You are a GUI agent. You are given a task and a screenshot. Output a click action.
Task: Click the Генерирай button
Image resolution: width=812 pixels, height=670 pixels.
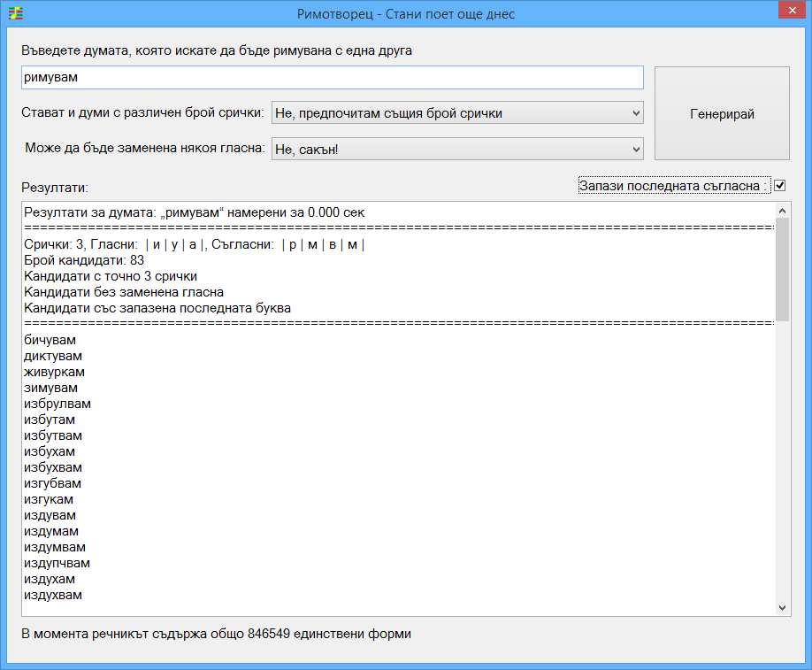[722, 113]
